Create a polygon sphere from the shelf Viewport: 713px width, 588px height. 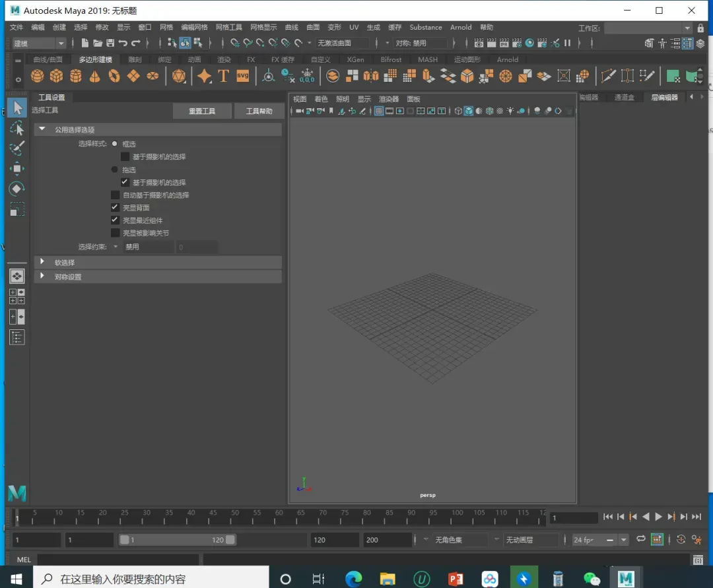38,76
